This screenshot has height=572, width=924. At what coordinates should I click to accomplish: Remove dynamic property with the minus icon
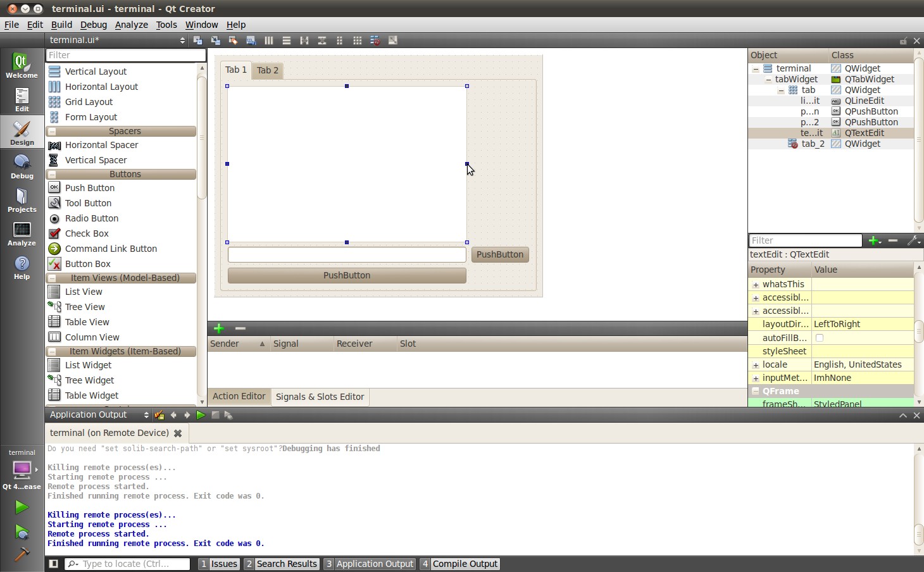(x=893, y=240)
